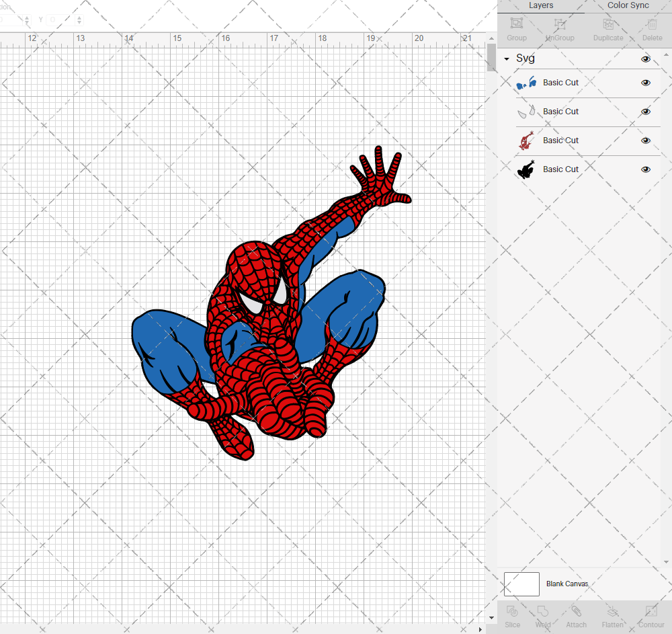
Task: Click layers panel scroll down arrow
Action: point(665,562)
